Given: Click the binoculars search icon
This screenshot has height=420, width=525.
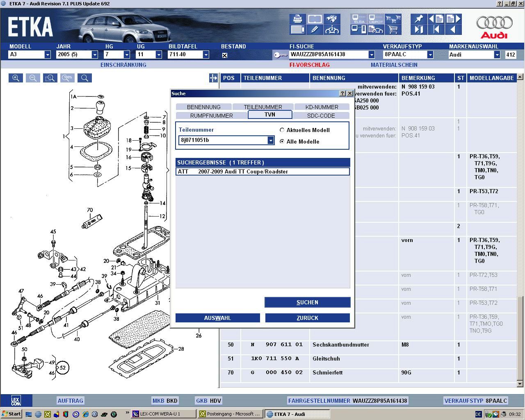Looking at the screenshot, I should click(x=332, y=19).
